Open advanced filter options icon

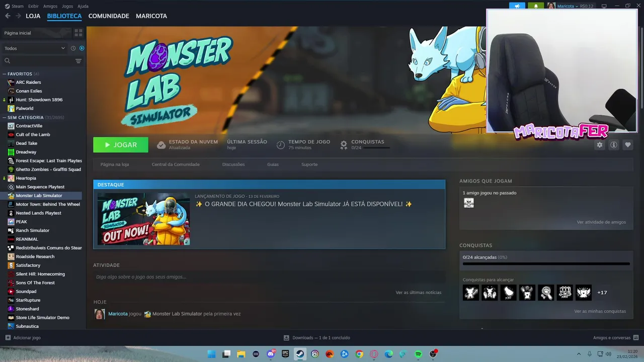(x=78, y=61)
